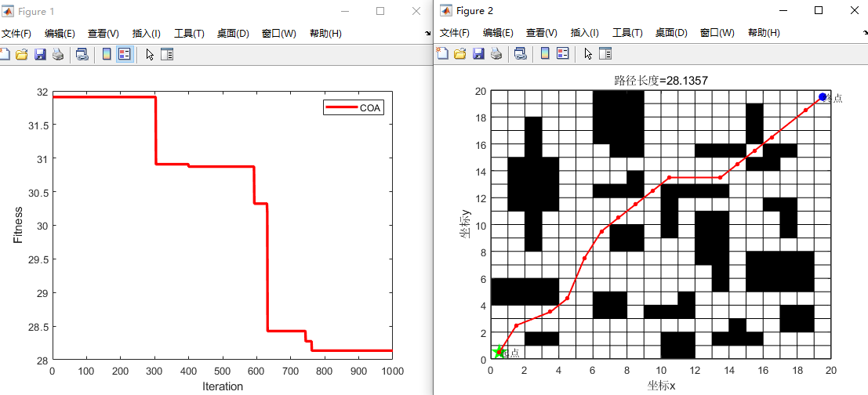Viewport: 868px width, 395px height.
Task: Open the 编辑(E) menu in Figure 1
Action: click(60, 34)
